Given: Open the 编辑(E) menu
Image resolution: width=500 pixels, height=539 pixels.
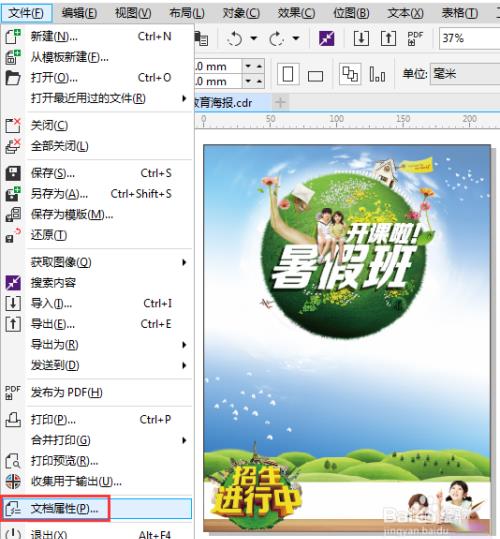Looking at the screenshot, I should point(79,13).
